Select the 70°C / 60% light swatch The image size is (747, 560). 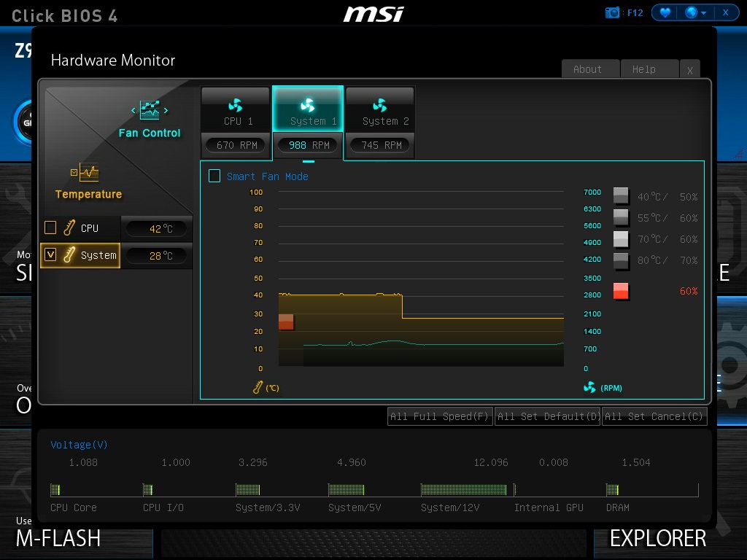pyautogui.click(x=621, y=238)
